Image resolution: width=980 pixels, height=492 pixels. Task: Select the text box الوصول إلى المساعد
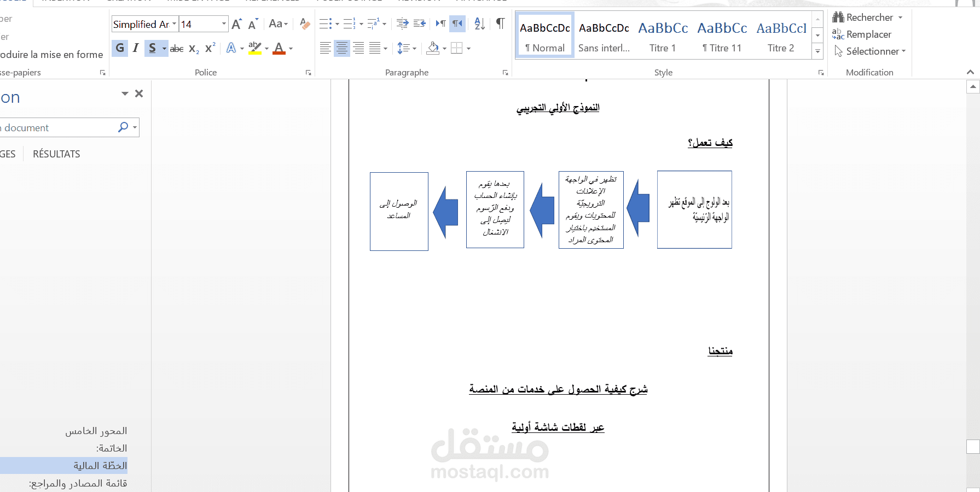coord(399,212)
